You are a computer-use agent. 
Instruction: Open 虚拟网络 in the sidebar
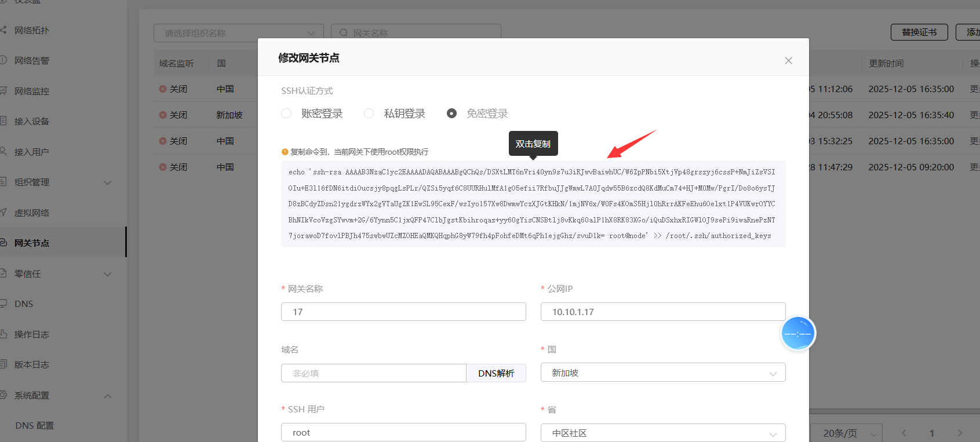32,213
